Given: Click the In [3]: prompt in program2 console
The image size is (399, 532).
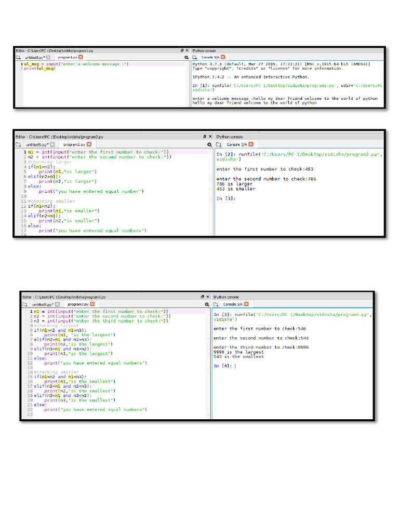Looking at the screenshot, I should pyautogui.click(x=226, y=198).
